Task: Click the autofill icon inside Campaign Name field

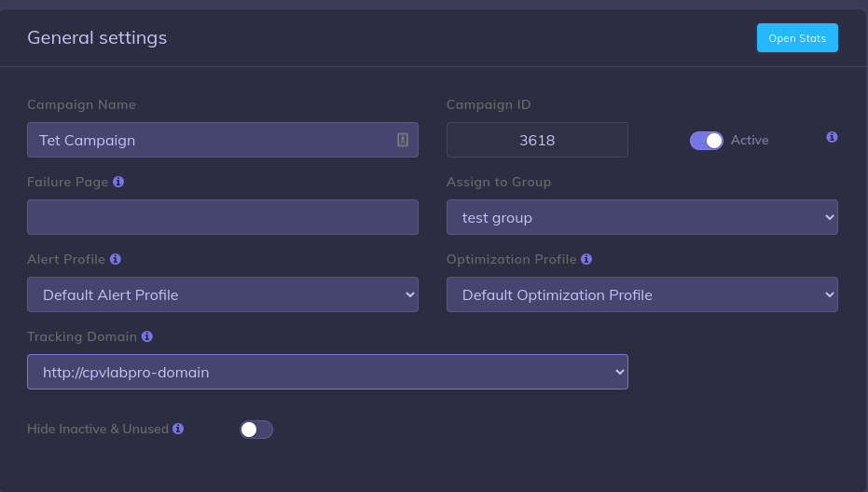Action: pyautogui.click(x=403, y=140)
